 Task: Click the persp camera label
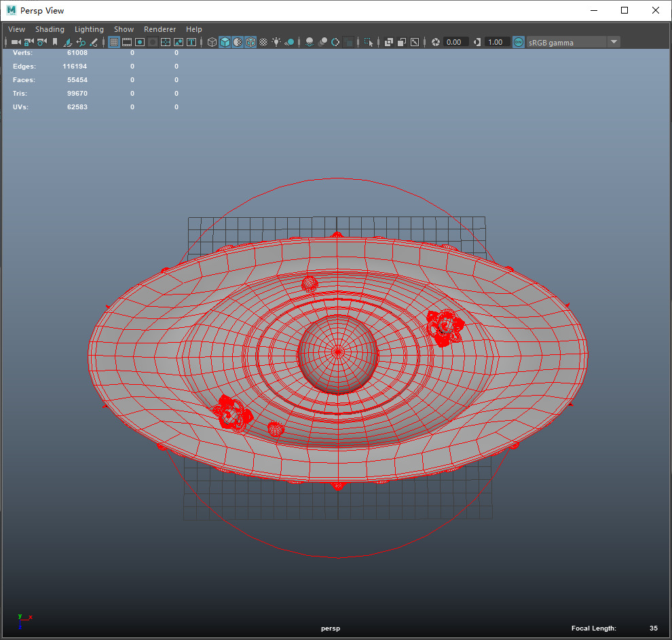tap(331, 628)
